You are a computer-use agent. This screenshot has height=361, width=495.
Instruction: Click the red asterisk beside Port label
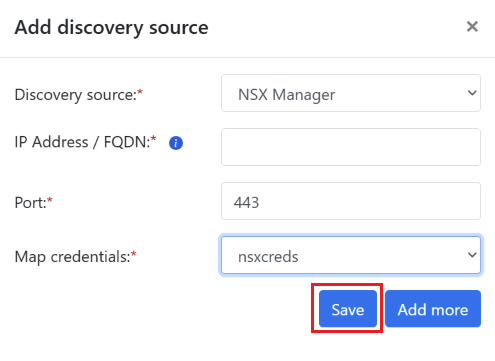click(x=50, y=200)
